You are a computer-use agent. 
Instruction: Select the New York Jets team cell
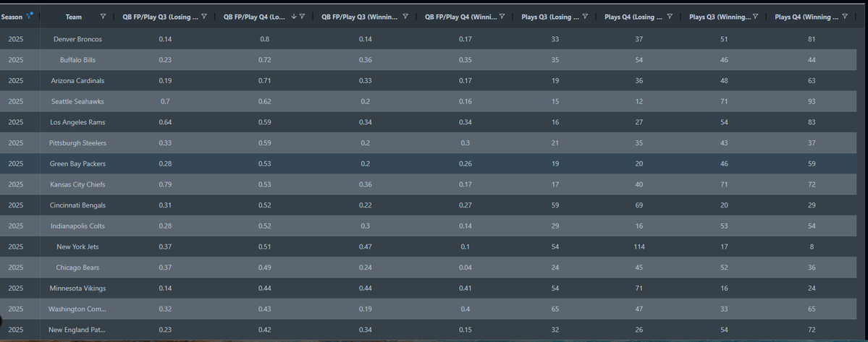pos(77,247)
